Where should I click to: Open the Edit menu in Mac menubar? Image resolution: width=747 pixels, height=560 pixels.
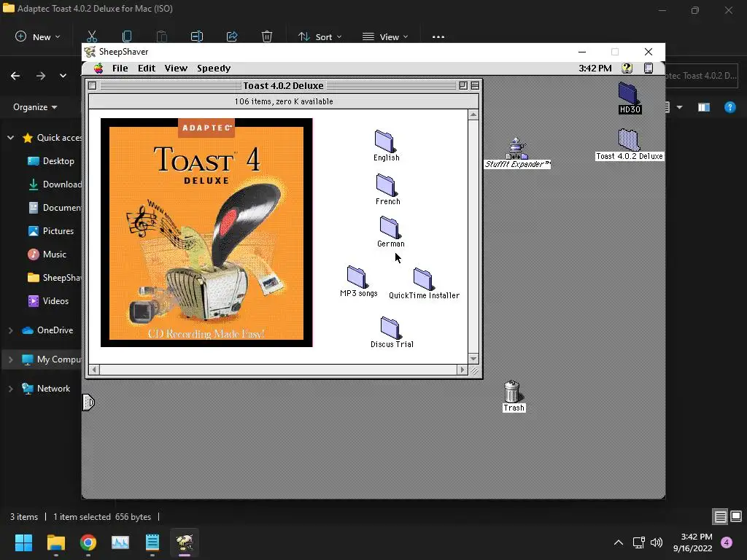pyautogui.click(x=147, y=69)
